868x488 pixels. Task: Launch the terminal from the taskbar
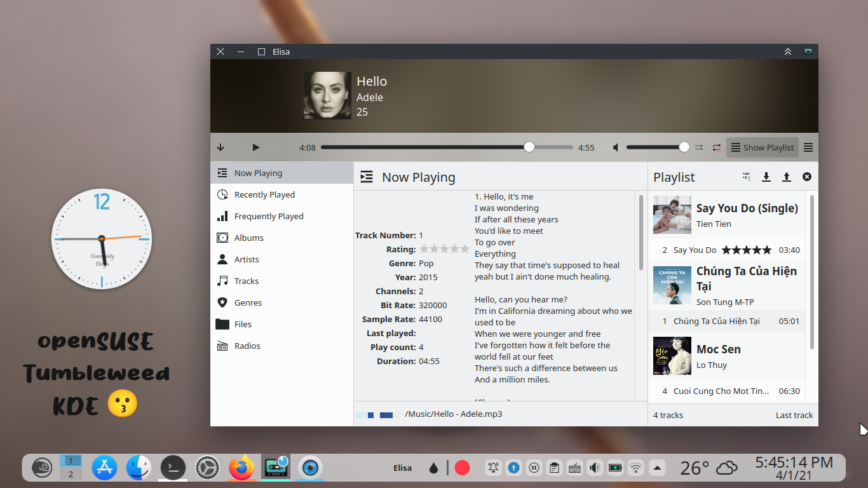pyautogui.click(x=173, y=468)
